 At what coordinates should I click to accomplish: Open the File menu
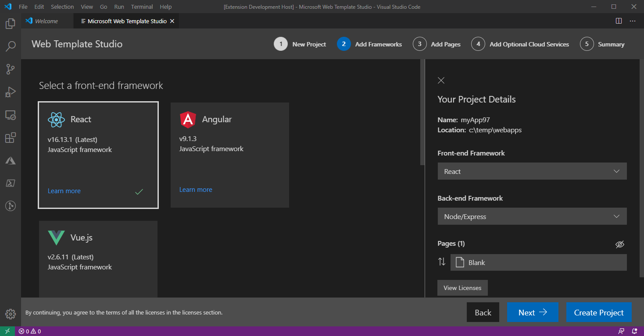click(23, 7)
